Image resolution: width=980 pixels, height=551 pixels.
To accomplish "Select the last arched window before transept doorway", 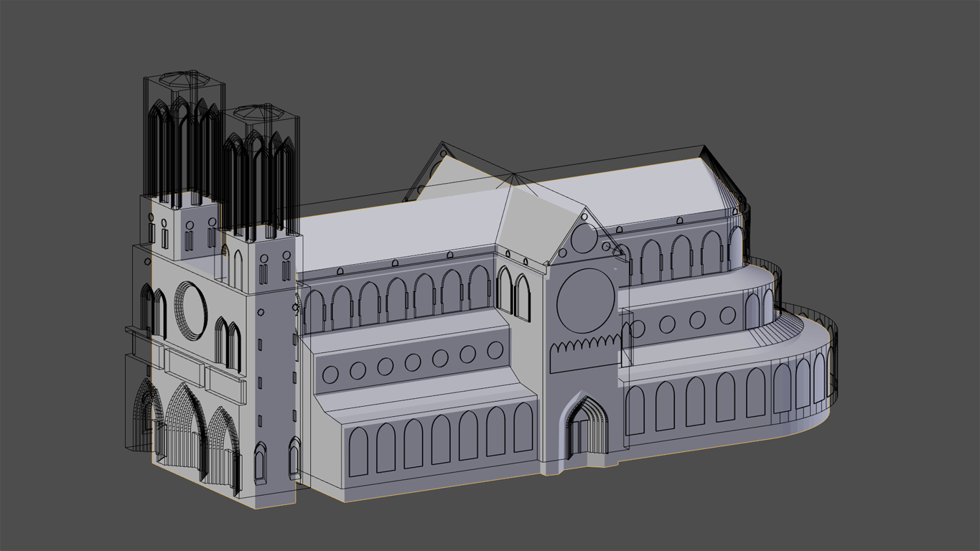I will pyautogui.click(x=523, y=428).
